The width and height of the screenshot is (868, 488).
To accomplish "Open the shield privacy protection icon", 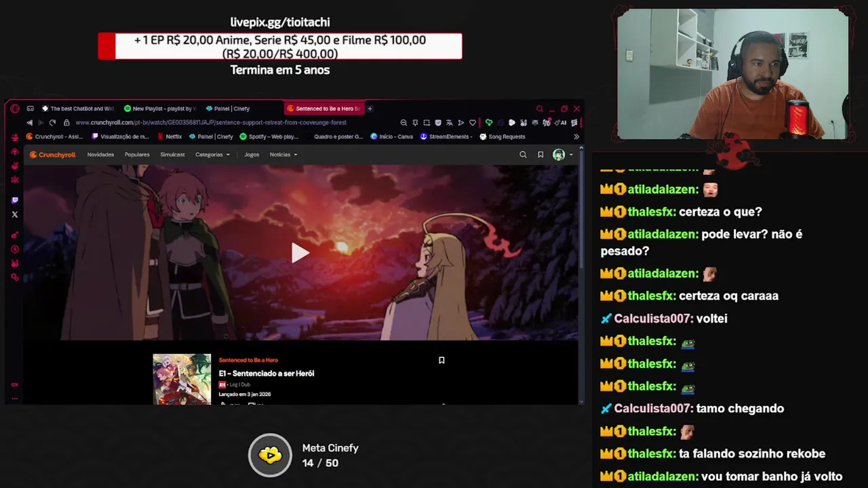I will click(438, 123).
